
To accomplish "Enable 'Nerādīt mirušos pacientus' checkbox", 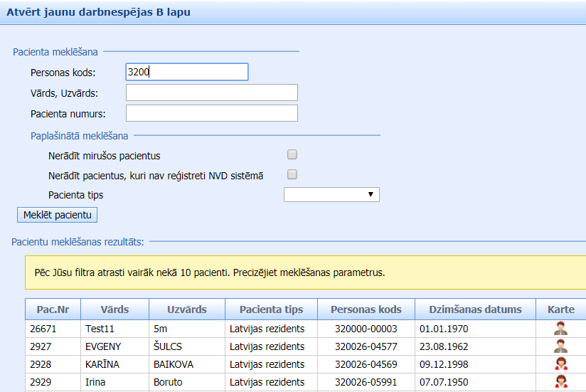I will (292, 154).
